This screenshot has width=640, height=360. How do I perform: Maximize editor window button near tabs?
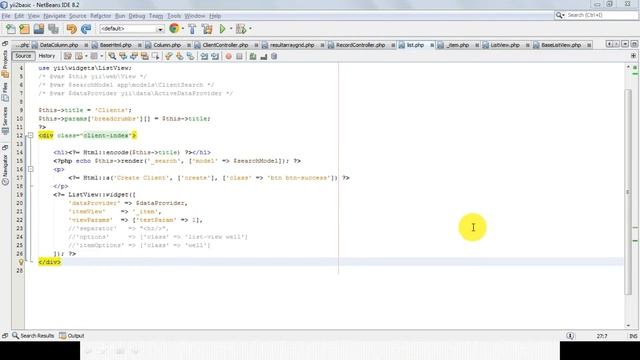tap(634, 44)
